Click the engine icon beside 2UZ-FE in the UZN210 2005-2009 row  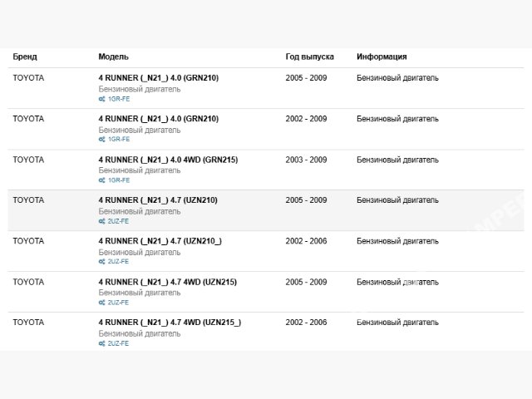pos(101,221)
